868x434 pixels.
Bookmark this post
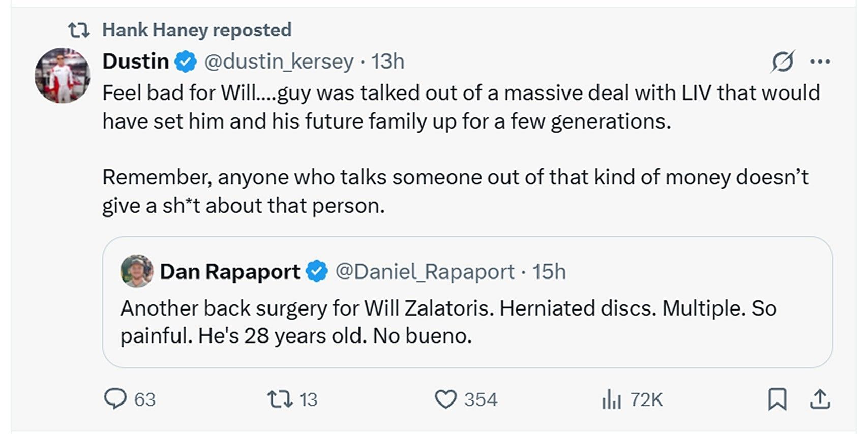click(x=776, y=399)
